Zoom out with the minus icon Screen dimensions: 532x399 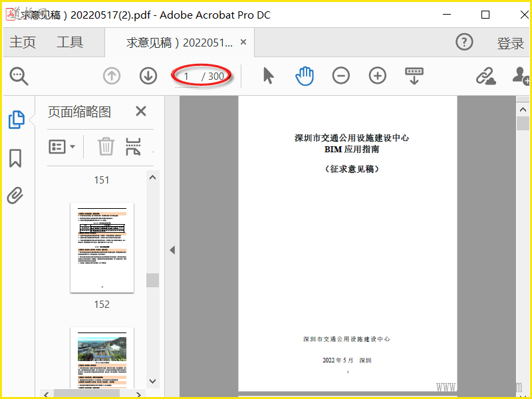[341, 76]
